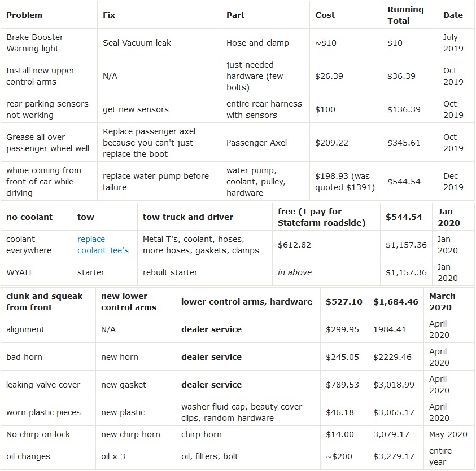Viewport: 476px width, 471px height.
Task: Click the $612.82 cost cell
Action: point(294,245)
